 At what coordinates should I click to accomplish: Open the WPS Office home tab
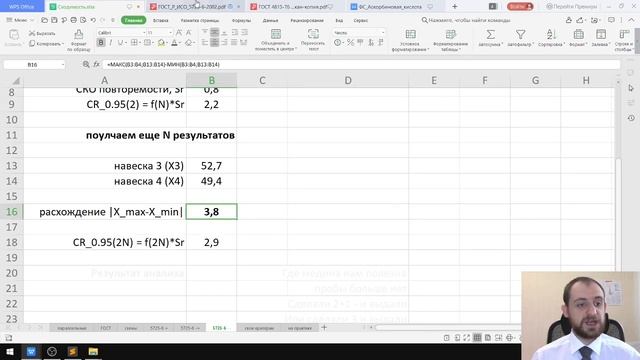click(x=22, y=7)
